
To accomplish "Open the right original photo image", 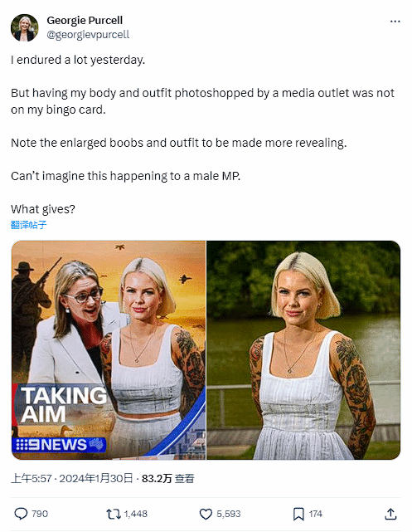I will click(x=303, y=350).
